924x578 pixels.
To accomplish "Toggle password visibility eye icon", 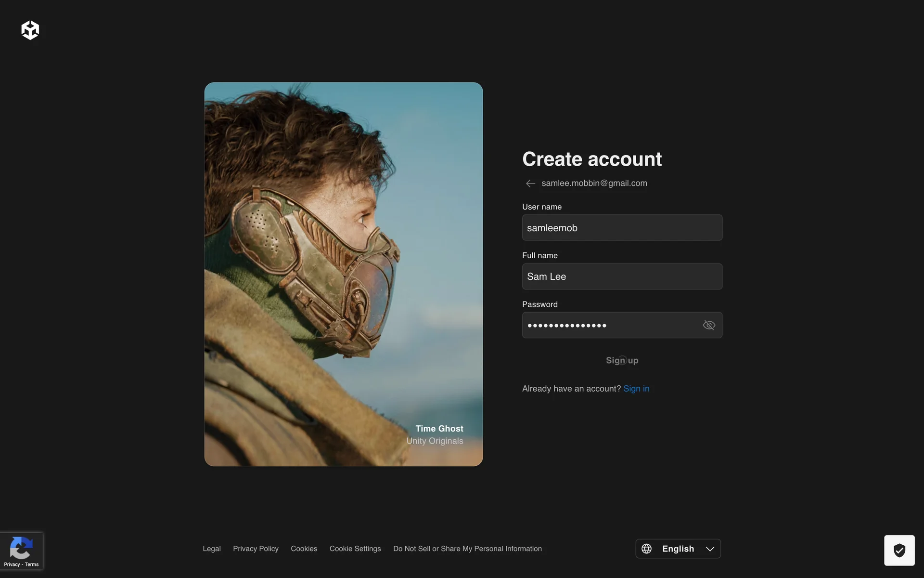I will coord(708,325).
